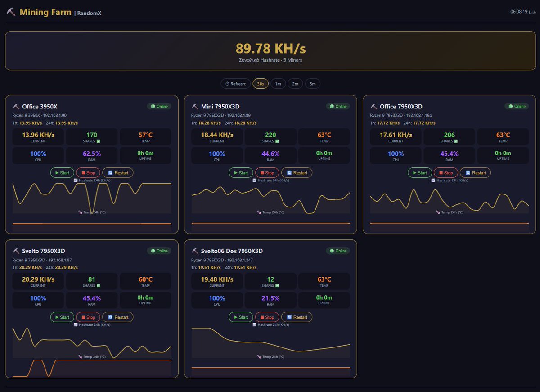Start the Svelto 7950X3D miner
Viewport: 540px width, 392px height.
pos(62,317)
